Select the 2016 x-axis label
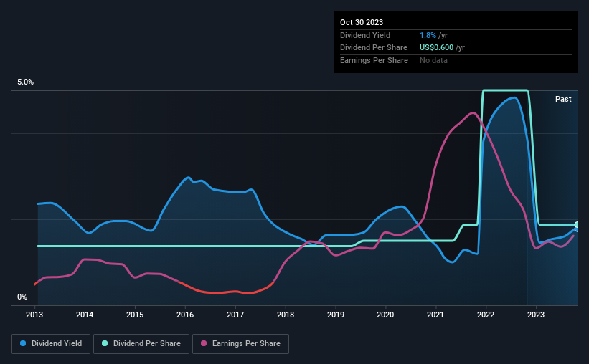The width and height of the screenshot is (589, 364). click(185, 315)
